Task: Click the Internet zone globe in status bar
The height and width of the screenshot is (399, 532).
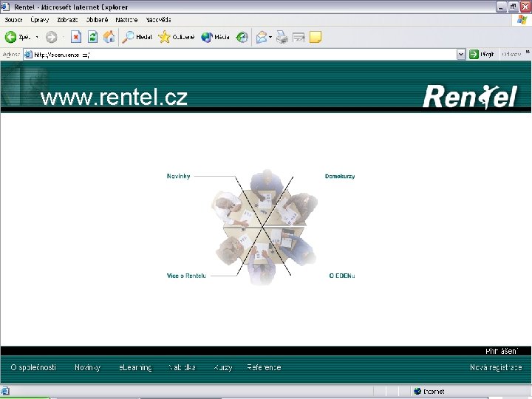Action: point(417,391)
